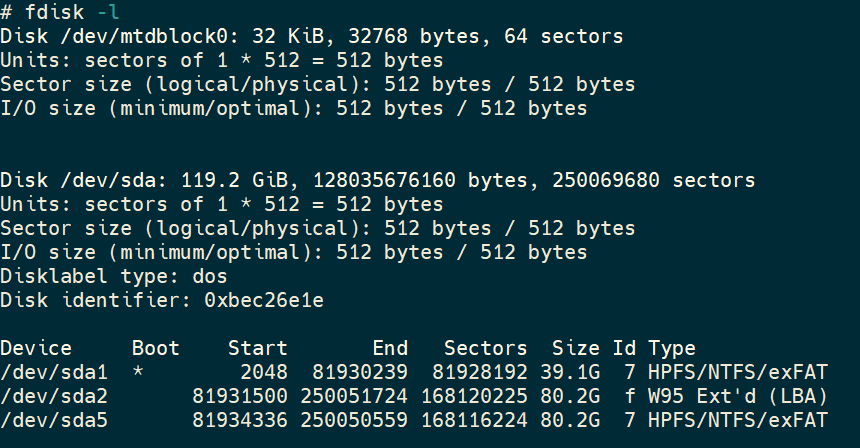Click the Type column header
The width and height of the screenshot is (860, 448).
[x=672, y=348]
